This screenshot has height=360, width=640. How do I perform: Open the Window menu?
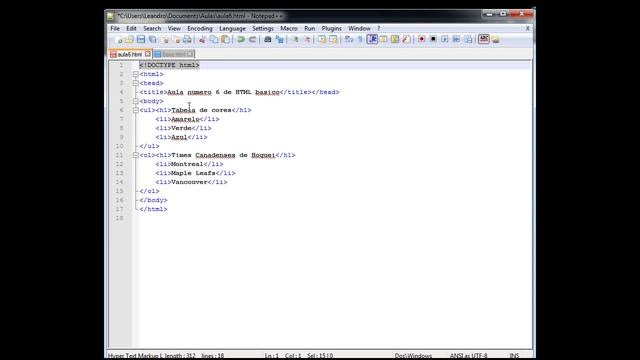(x=359, y=29)
